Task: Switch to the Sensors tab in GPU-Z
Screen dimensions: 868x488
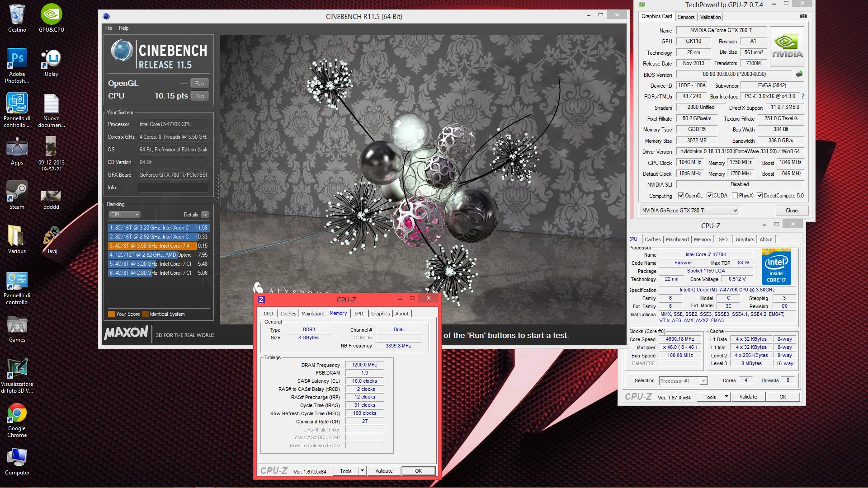Action: point(686,17)
